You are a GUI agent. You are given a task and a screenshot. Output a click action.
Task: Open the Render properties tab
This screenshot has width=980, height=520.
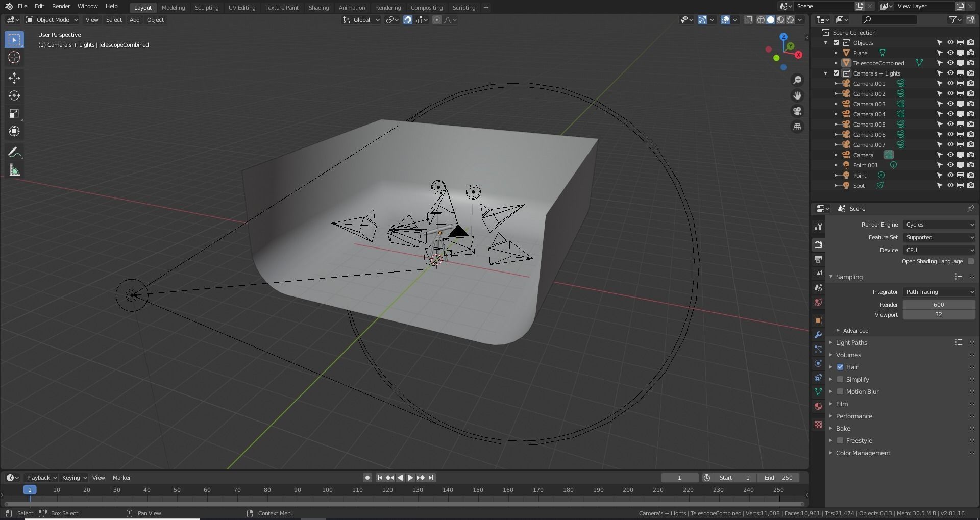tap(818, 245)
